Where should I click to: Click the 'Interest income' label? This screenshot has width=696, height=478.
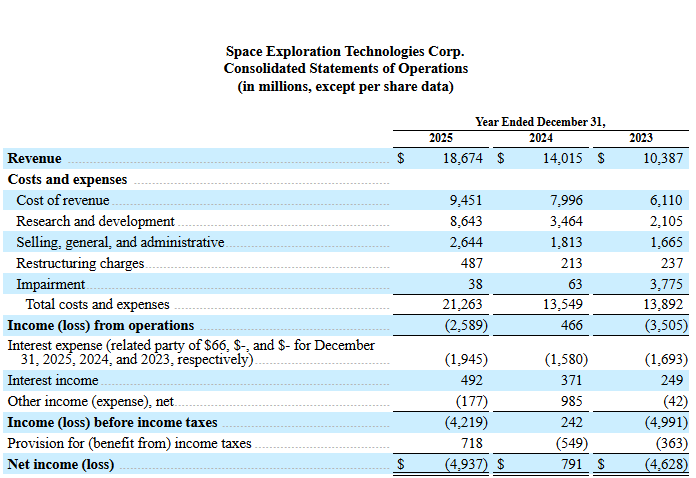(x=53, y=380)
